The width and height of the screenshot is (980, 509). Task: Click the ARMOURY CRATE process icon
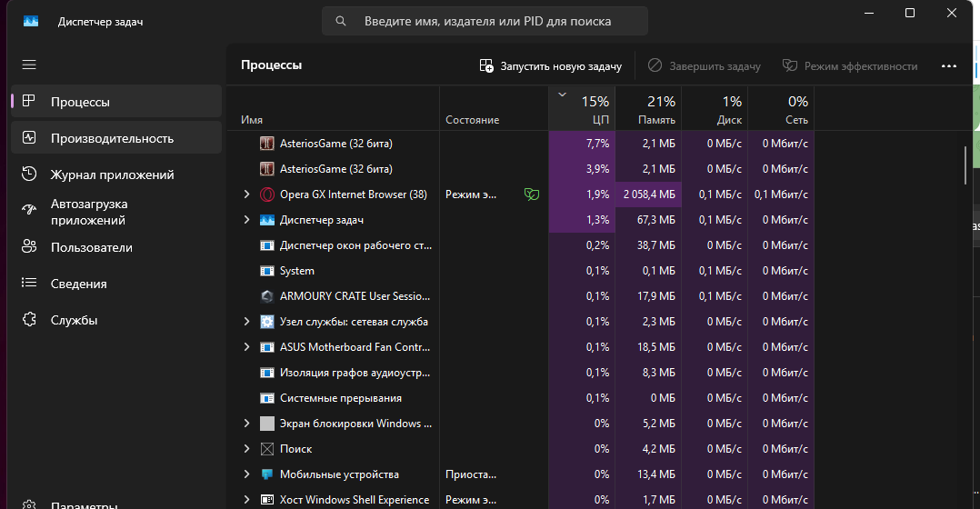267,296
